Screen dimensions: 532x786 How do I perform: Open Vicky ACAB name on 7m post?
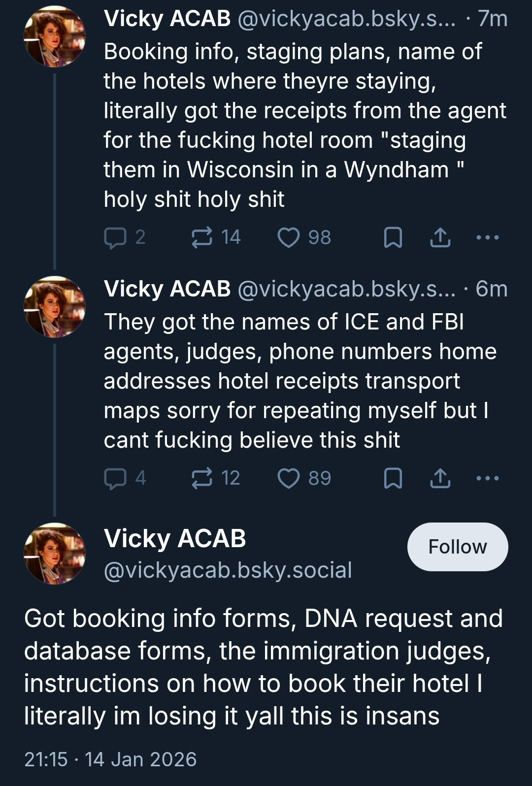[167, 19]
